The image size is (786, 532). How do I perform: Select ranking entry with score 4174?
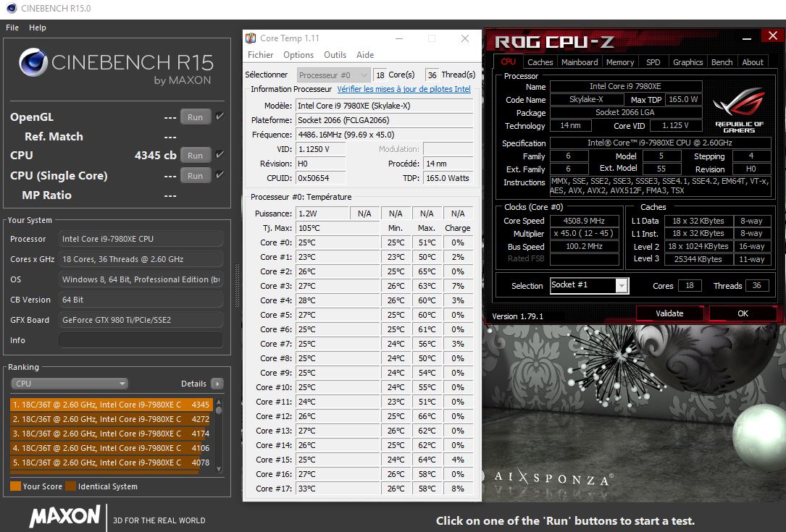pyautogui.click(x=112, y=434)
